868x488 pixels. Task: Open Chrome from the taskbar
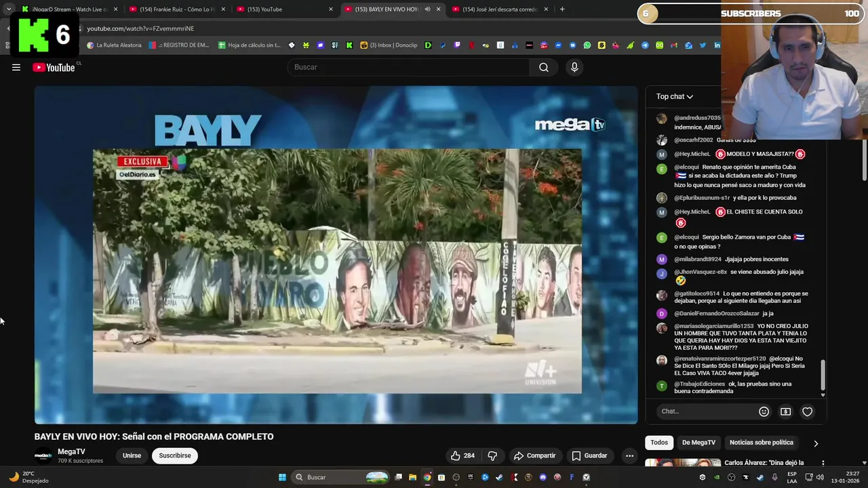tap(427, 477)
